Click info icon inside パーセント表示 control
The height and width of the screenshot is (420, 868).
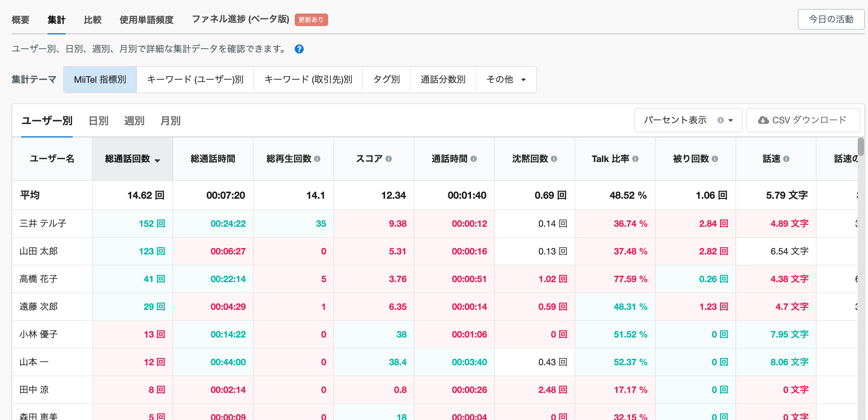pos(720,120)
